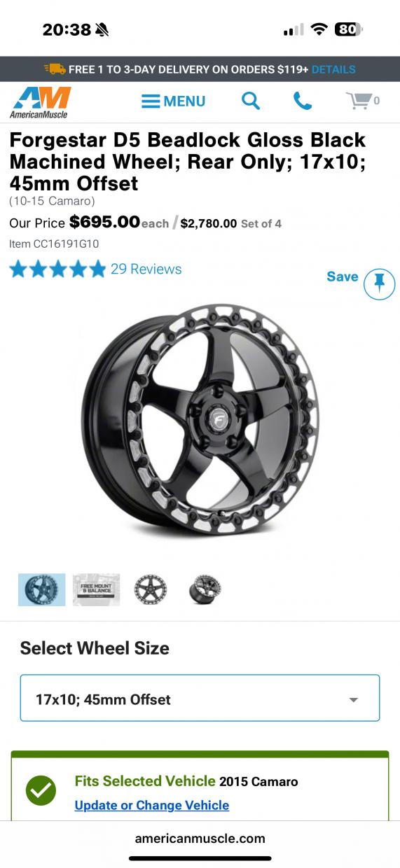Tap the delivery truck icon in banner
The height and width of the screenshot is (868, 400).
point(55,69)
